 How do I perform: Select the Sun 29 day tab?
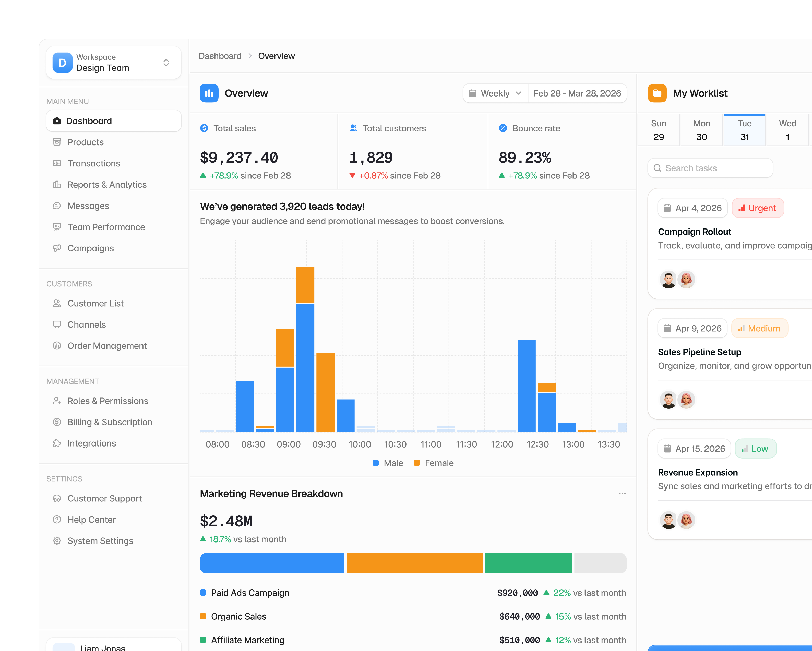pyautogui.click(x=659, y=130)
